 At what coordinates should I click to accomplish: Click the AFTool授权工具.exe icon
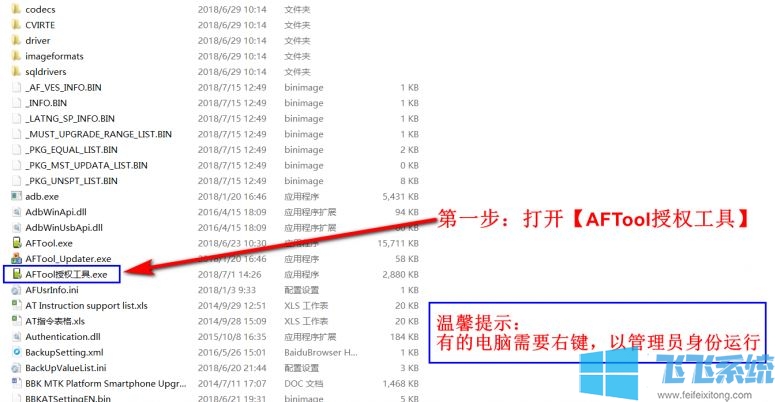click(16, 274)
